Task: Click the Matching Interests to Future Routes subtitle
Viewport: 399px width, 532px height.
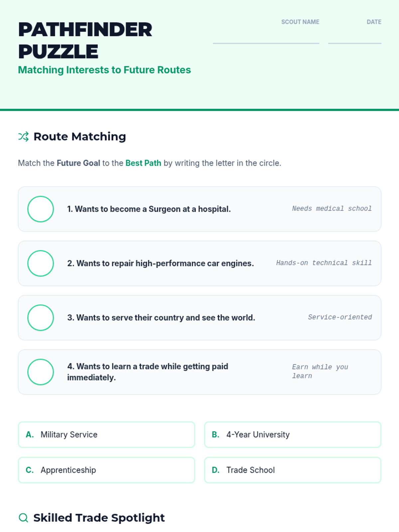Action: (104, 70)
